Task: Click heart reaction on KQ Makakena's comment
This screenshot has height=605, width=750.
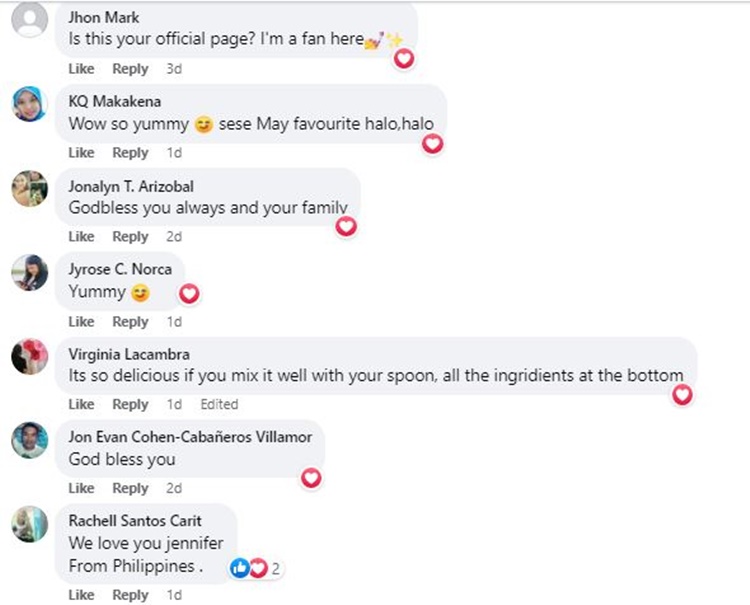Action: point(432,144)
